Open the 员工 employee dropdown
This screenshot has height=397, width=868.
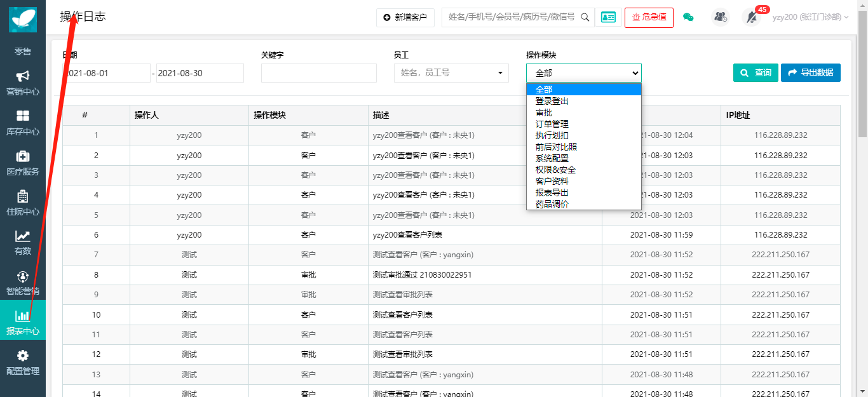pyautogui.click(x=451, y=73)
